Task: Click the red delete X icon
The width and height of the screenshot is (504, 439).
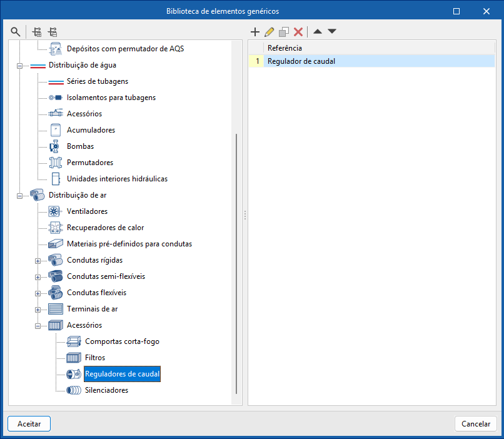Action: click(298, 31)
